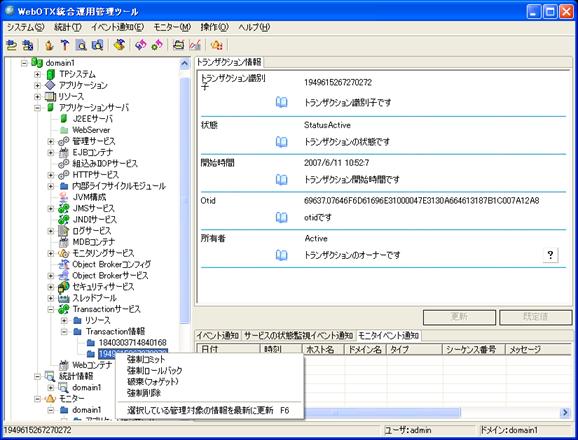Image resolution: width=578 pixels, height=440 pixels.
Task: Click the 更新 button
Action: (459, 317)
